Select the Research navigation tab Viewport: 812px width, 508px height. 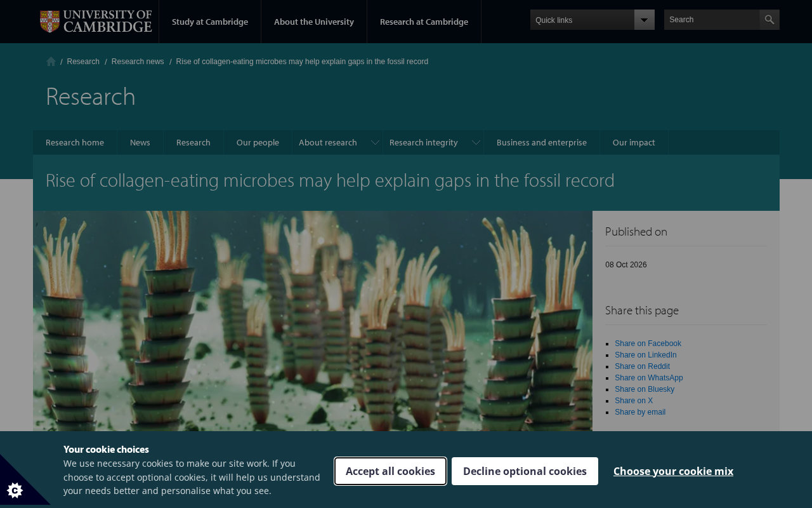193,143
